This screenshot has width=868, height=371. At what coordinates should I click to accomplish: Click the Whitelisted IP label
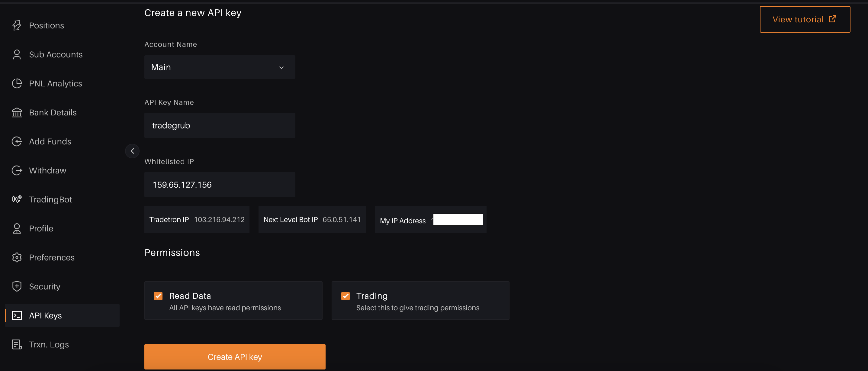[169, 161]
